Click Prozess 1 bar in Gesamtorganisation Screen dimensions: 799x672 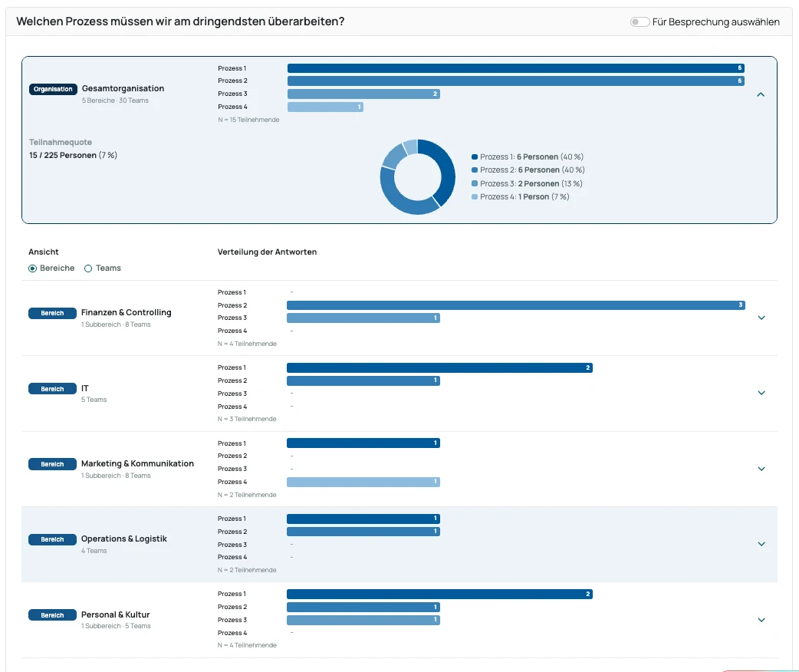(x=516, y=68)
